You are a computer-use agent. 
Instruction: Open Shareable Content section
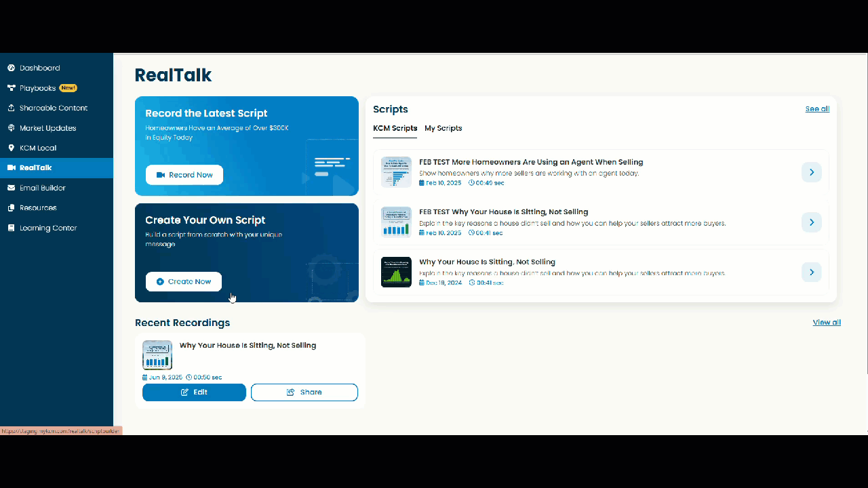56,108
